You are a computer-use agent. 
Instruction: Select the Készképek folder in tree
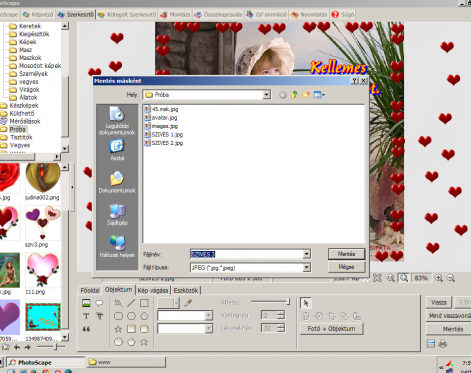click(x=20, y=105)
